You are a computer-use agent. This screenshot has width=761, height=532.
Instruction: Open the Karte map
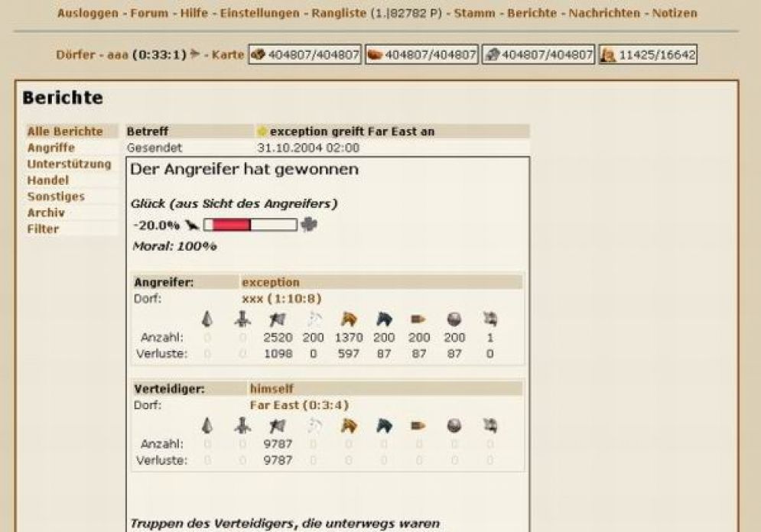(228, 55)
